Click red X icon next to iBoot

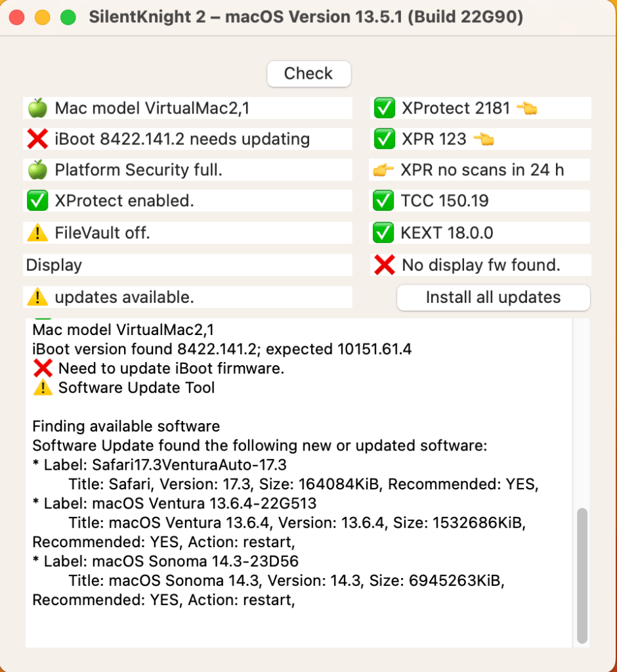(x=37, y=139)
